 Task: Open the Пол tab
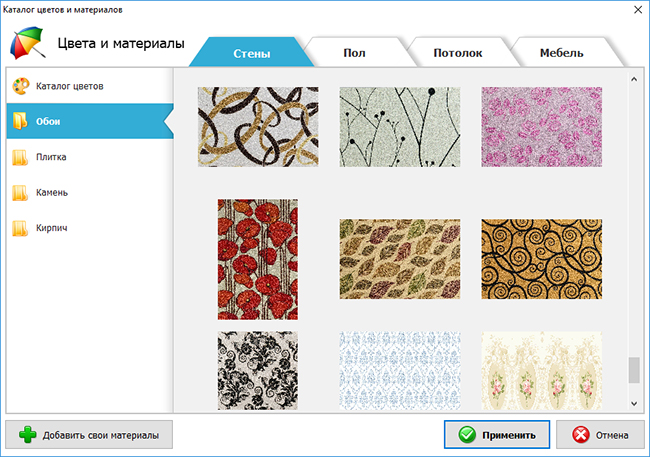tap(354, 53)
